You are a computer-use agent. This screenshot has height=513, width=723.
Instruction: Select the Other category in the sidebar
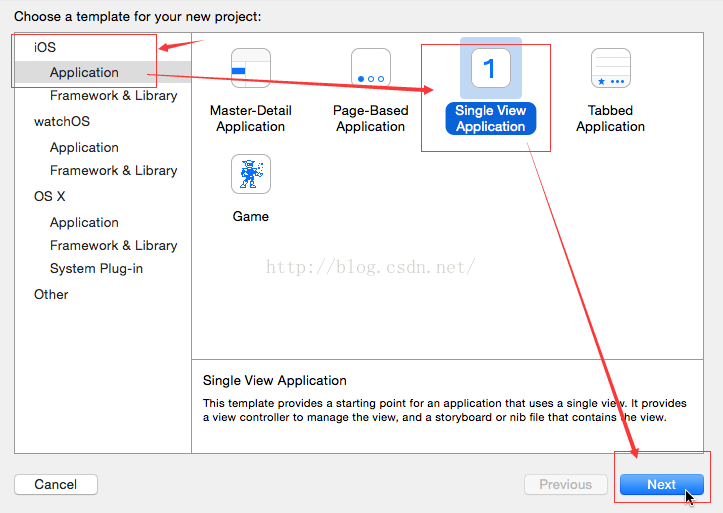(x=51, y=295)
